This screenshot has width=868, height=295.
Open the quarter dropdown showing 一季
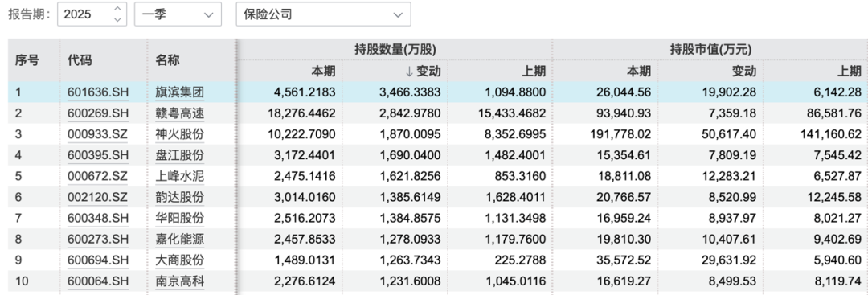click(178, 14)
